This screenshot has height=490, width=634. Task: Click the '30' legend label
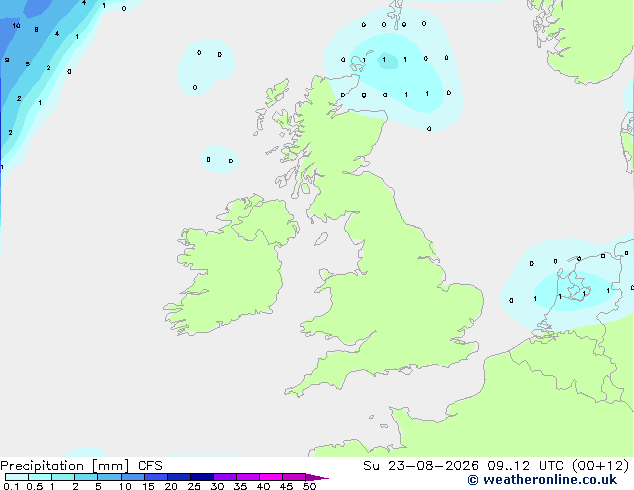coord(217,486)
